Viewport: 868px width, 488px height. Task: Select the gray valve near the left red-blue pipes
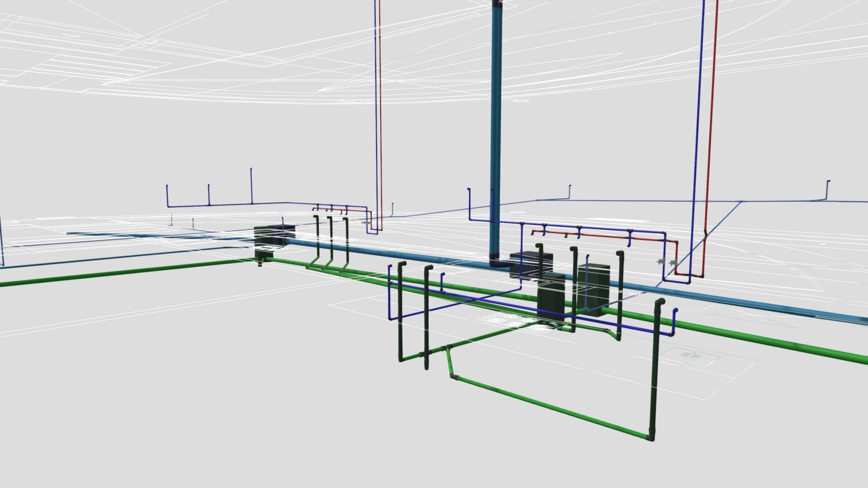pyautogui.click(x=366, y=223)
